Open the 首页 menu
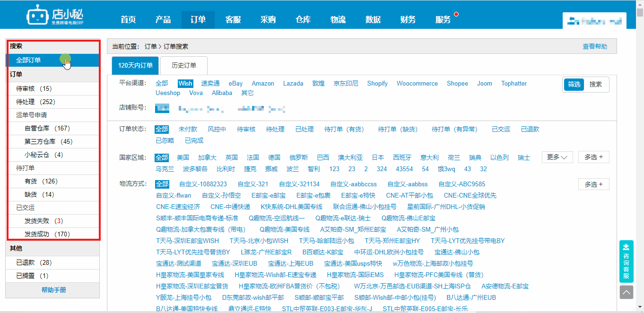The width and height of the screenshot is (644, 313). [x=128, y=19]
